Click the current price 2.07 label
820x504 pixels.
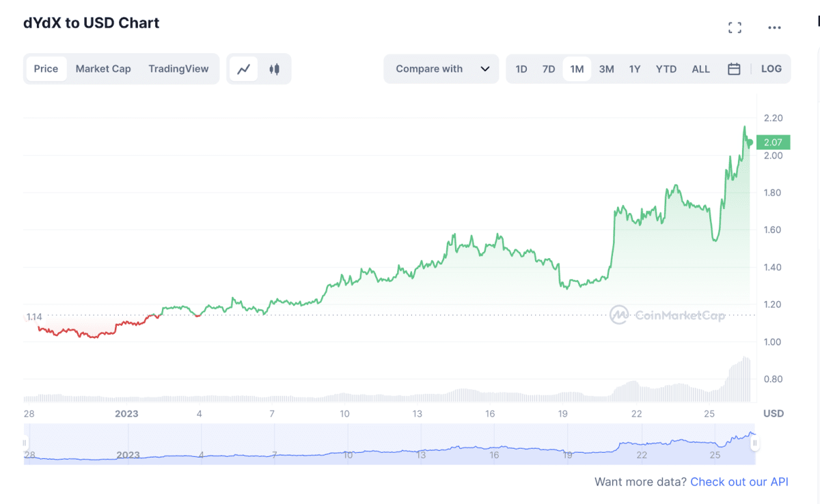point(773,142)
